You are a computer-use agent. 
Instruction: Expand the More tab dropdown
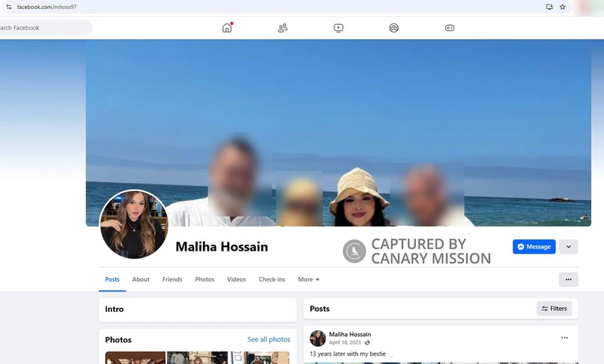pyautogui.click(x=309, y=279)
